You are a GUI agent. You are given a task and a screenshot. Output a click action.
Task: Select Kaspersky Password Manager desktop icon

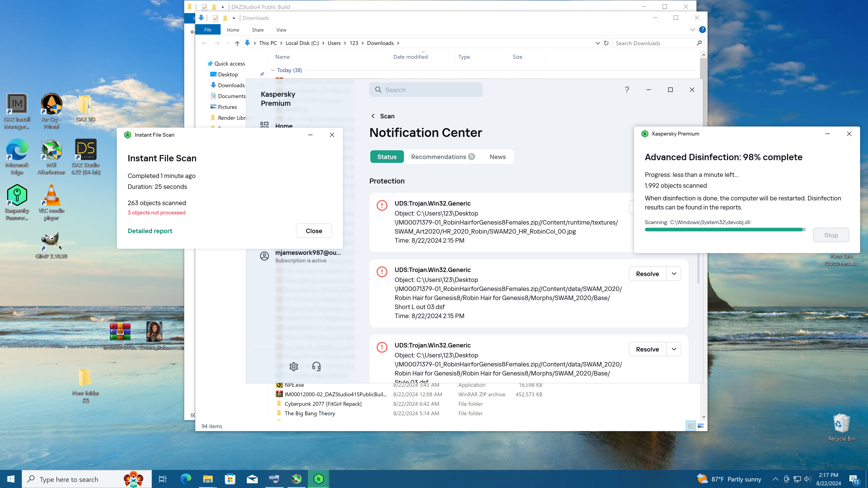tap(17, 203)
